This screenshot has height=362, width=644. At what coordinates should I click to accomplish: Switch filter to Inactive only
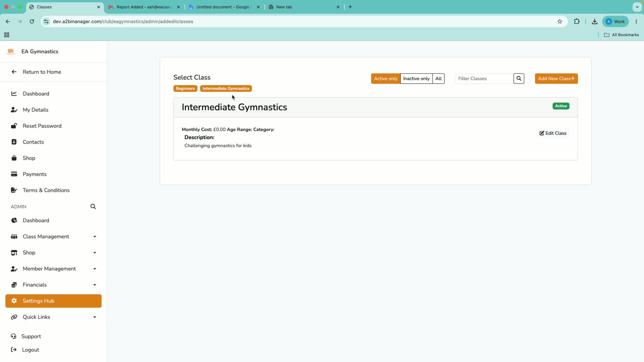point(416,78)
